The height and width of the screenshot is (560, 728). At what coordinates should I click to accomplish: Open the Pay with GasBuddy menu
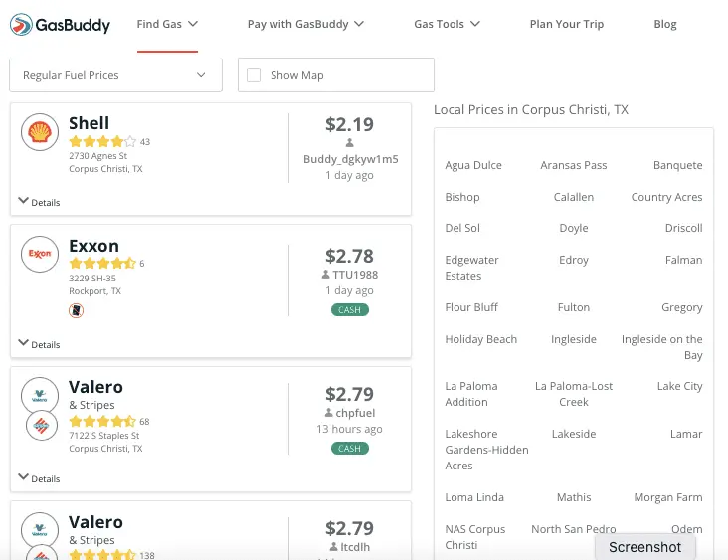[305, 24]
